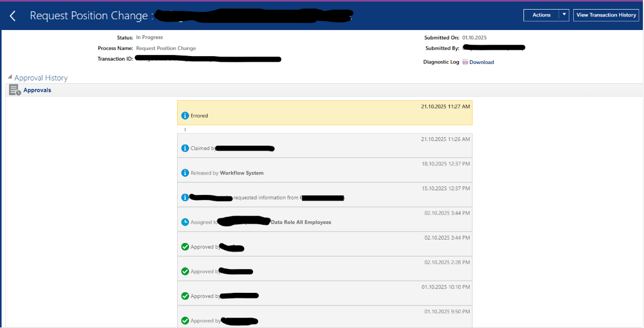Open the Actions button
This screenshot has width=644, height=328.
542,15
